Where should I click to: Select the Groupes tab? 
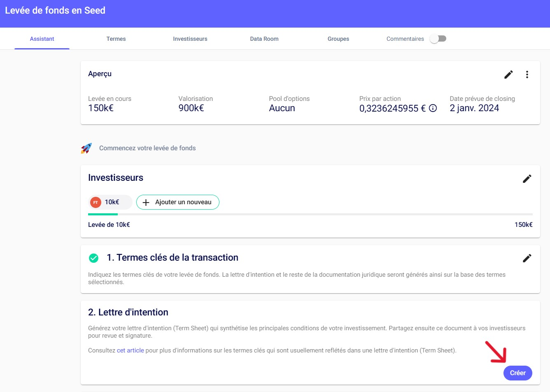point(338,39)
